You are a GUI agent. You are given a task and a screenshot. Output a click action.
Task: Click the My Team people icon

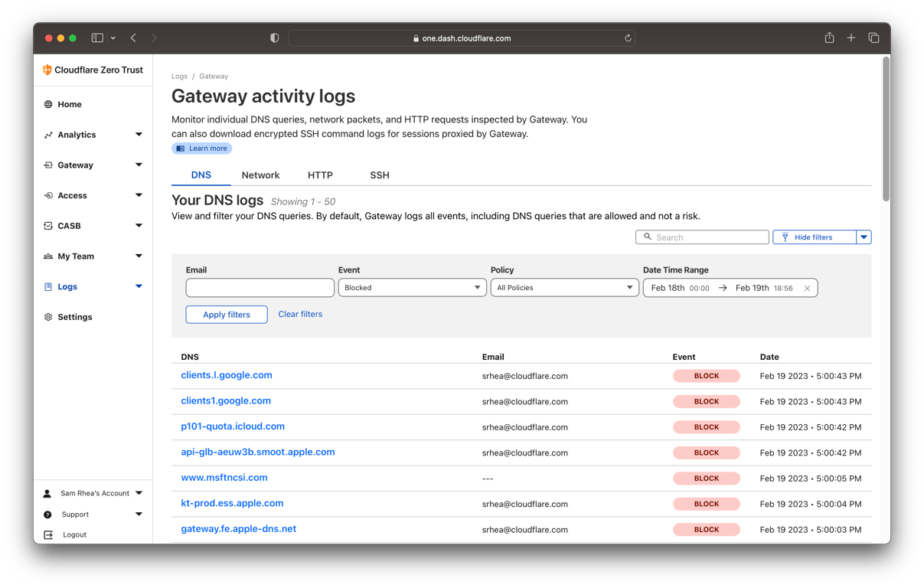[48, 256]
